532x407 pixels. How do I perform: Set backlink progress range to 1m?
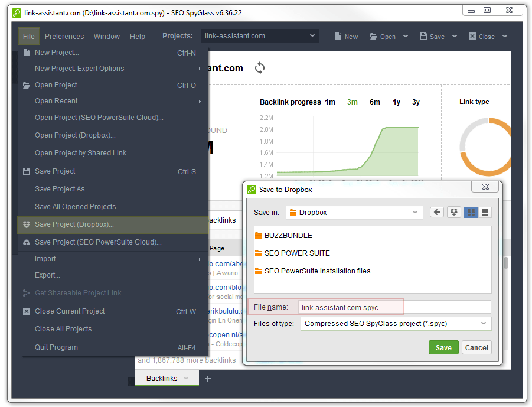[330, 102]
